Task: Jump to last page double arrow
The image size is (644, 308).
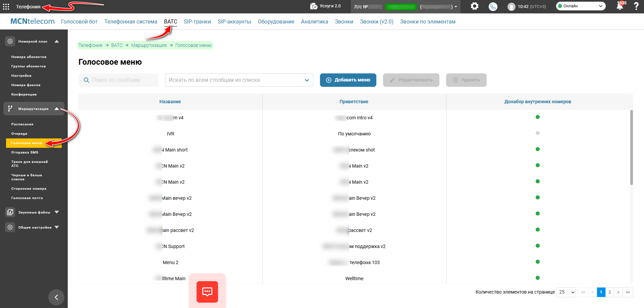Action: (628, 292)
